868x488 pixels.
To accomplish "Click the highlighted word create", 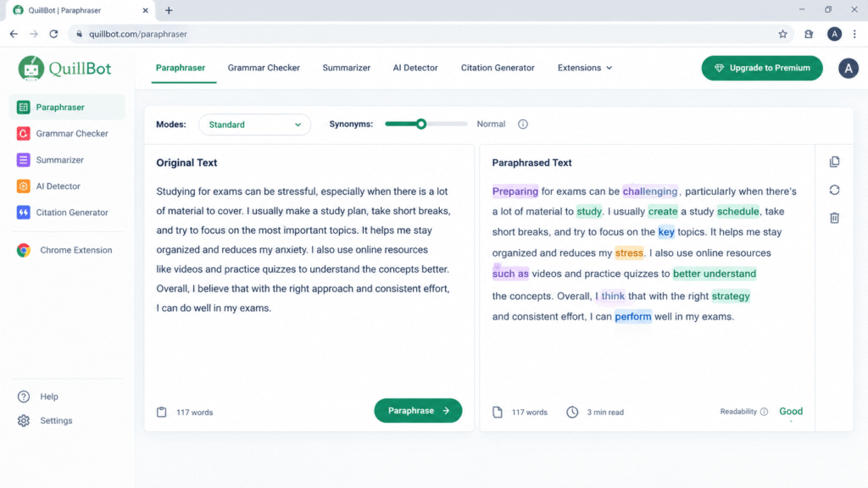I will [663, 211].
